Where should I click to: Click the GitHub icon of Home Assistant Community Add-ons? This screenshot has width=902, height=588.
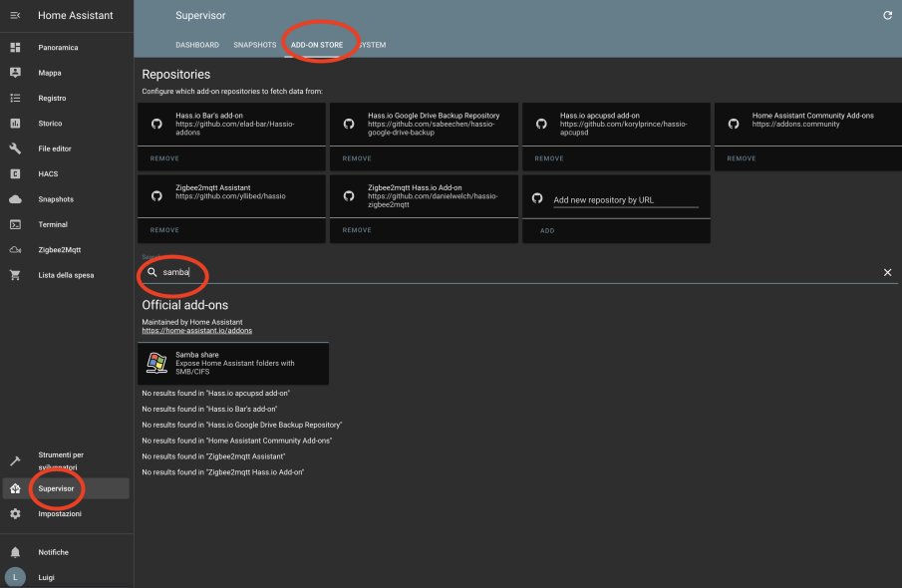click(734, 124)
